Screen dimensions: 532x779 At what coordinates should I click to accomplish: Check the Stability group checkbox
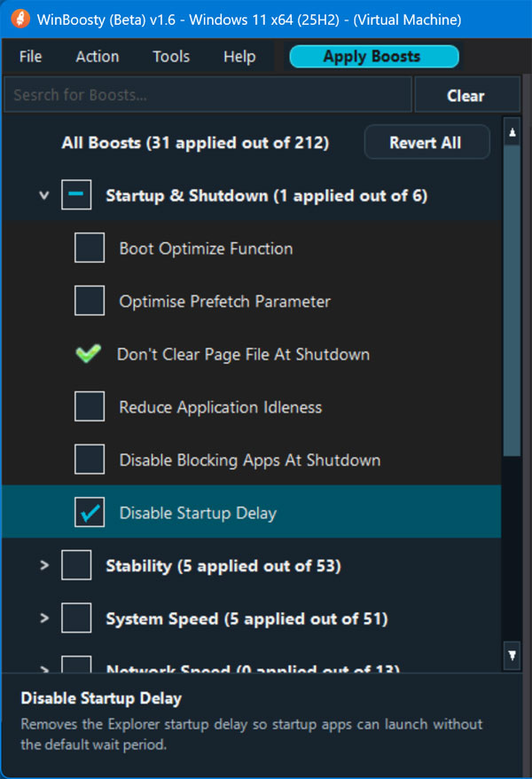[x=76, y=565]
